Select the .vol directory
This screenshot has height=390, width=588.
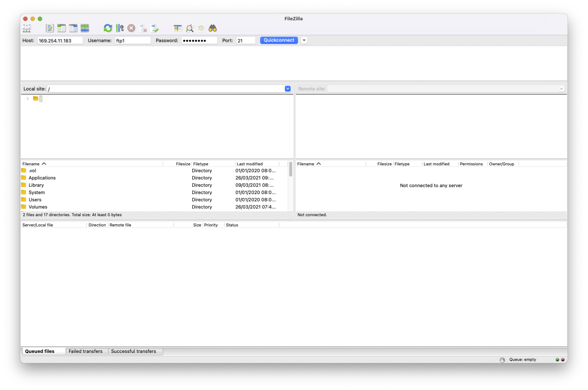click(x=154, y=171)
